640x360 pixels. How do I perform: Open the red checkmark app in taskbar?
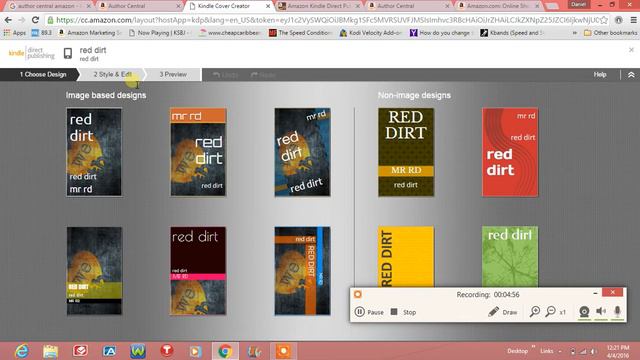coord(80,351)
